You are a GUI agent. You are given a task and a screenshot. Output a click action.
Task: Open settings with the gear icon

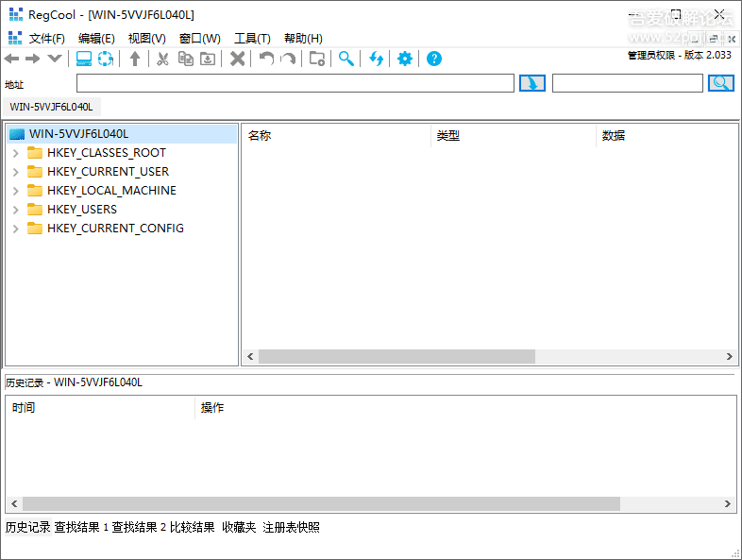click(x=405, y=59)
